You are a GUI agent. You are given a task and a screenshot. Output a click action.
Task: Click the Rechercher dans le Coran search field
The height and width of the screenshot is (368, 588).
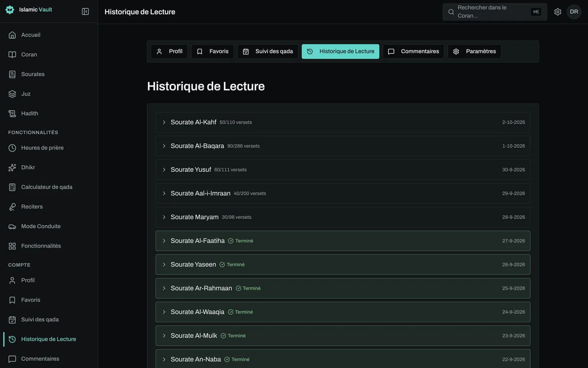(x=495, y=12)
